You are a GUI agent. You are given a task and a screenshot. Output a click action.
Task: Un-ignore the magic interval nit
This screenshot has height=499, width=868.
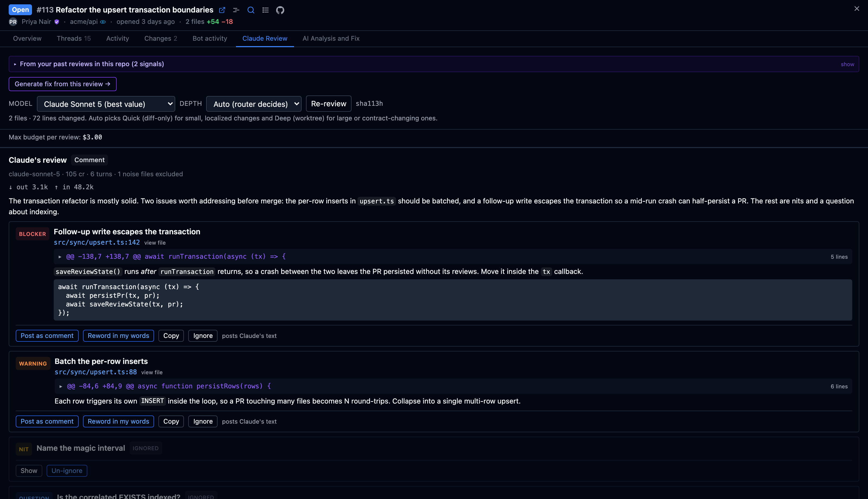(67, 471)
